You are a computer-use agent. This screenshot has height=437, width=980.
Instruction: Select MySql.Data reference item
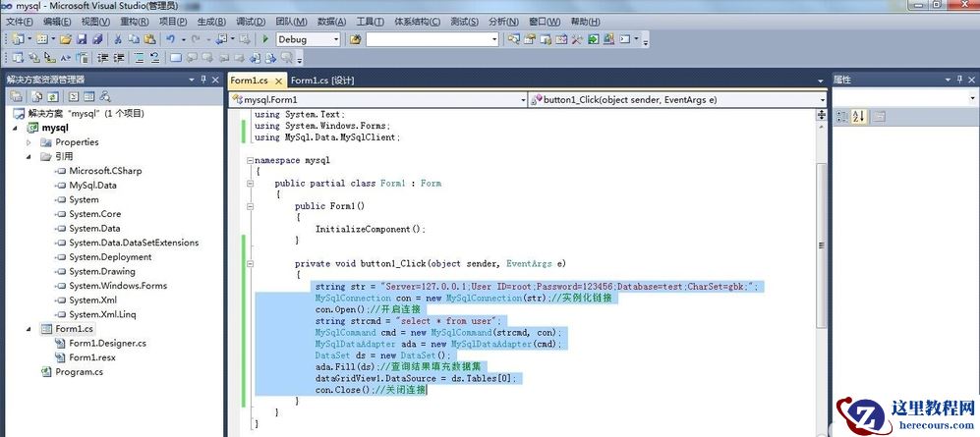point(92,185)
